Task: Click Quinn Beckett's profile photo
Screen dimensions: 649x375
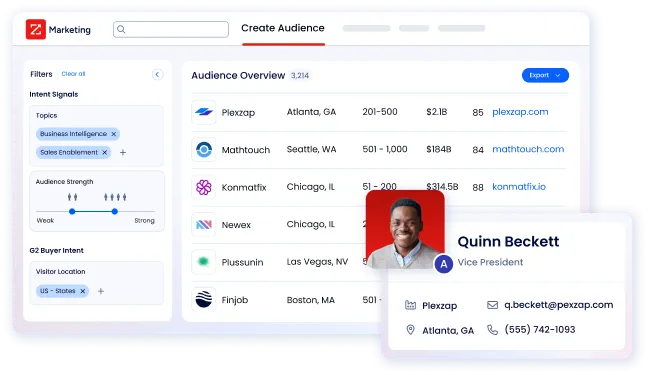Action: [405, 229]
